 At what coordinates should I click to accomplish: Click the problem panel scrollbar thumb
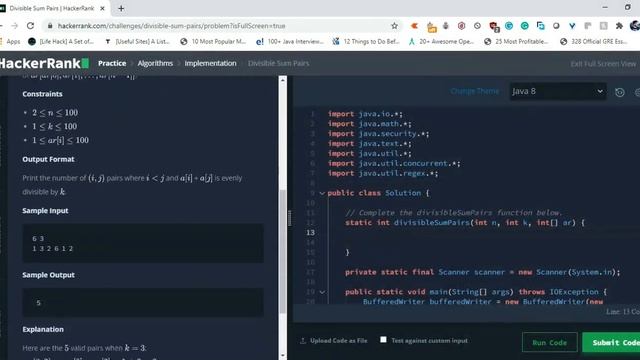tap(282, 251)
